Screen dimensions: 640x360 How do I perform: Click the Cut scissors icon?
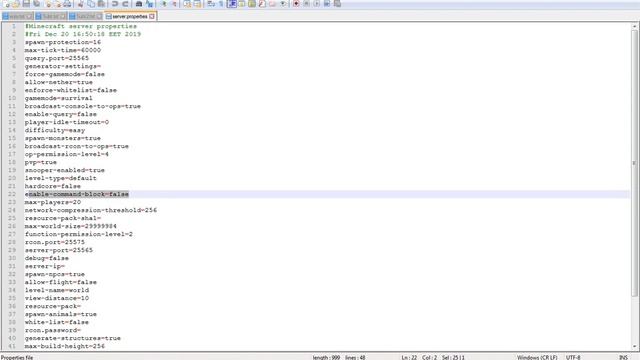coord(81,4)
